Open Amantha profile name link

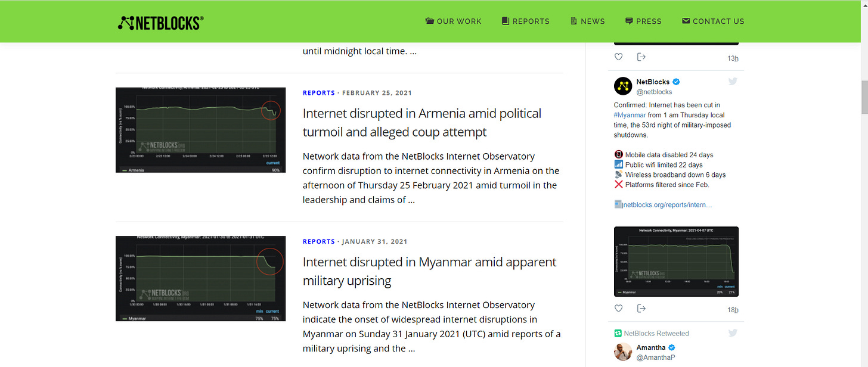(651, 347)
